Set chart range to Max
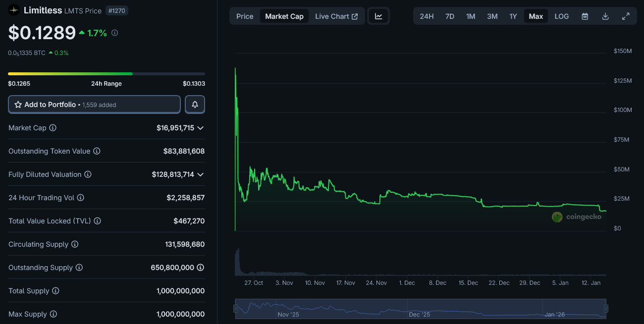The width and height of the screenshot is (644, 324). (536, 16)
